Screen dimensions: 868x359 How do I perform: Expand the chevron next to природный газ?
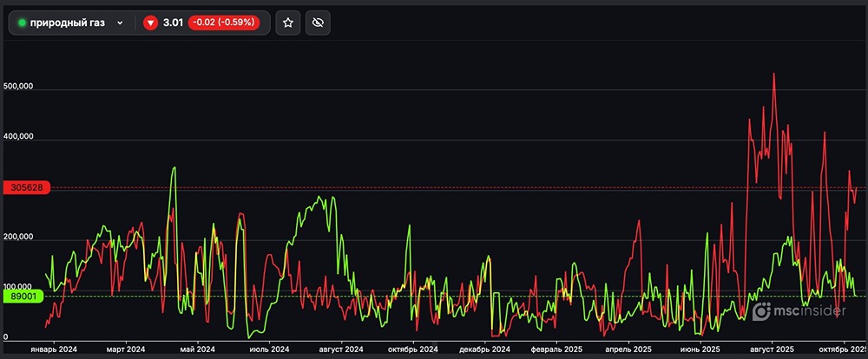120,23
